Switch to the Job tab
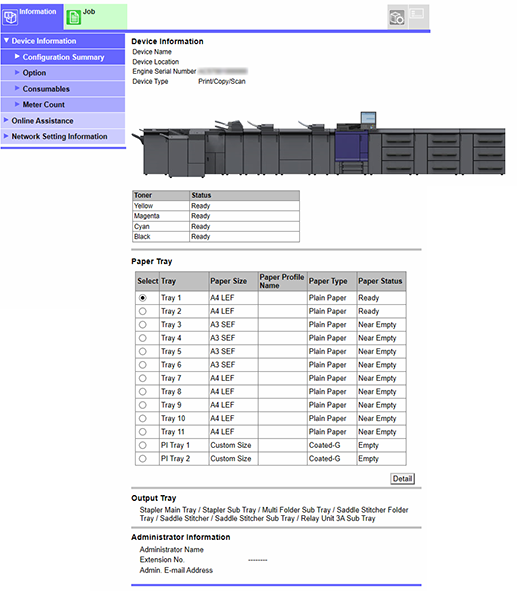 [x=95, y=17]
